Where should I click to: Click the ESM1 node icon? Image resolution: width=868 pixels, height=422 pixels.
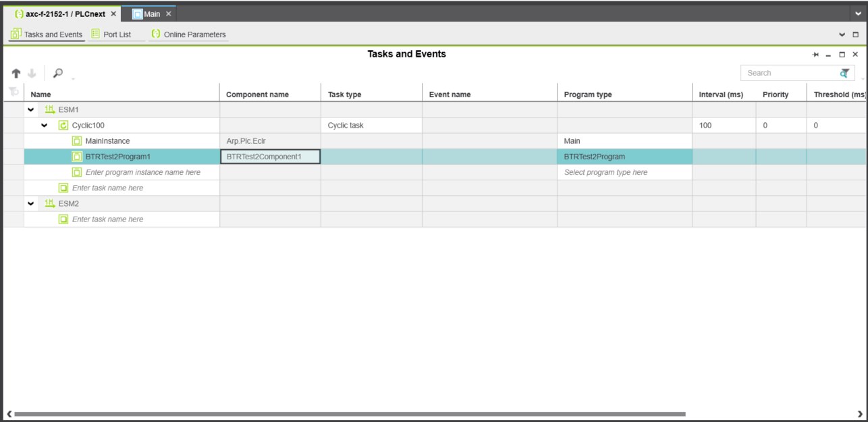[x=50, y=109]
